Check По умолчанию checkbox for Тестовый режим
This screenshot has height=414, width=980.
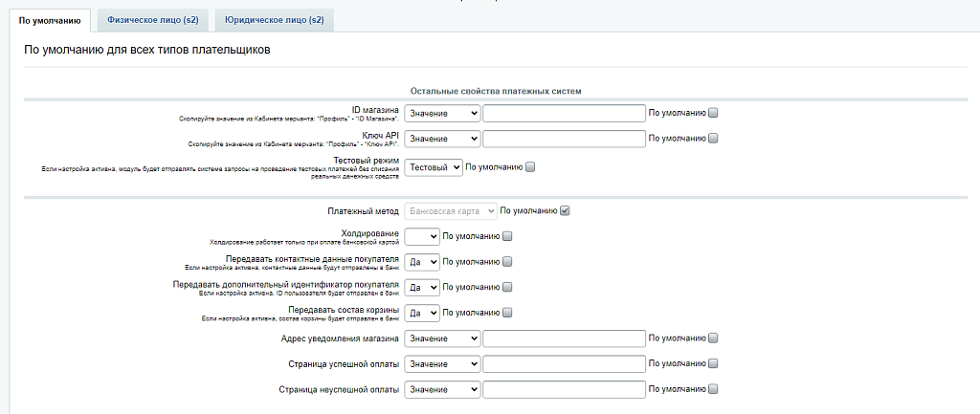[531, 167]
